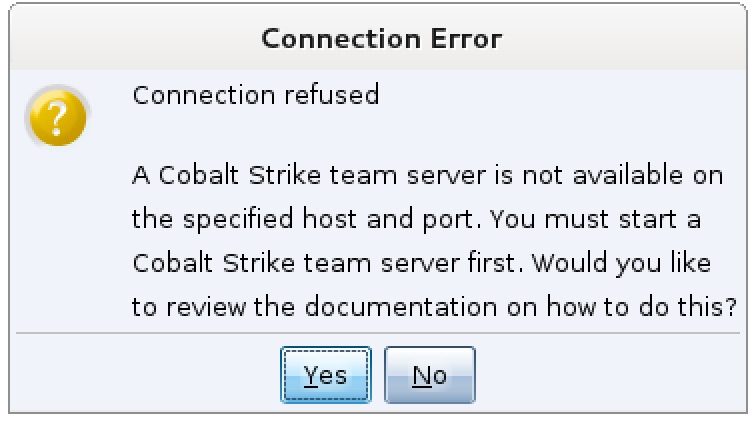Dismiss the dialog with the No button
The width and height of the screenshot is (752, 424).
(x=429, y=375)
